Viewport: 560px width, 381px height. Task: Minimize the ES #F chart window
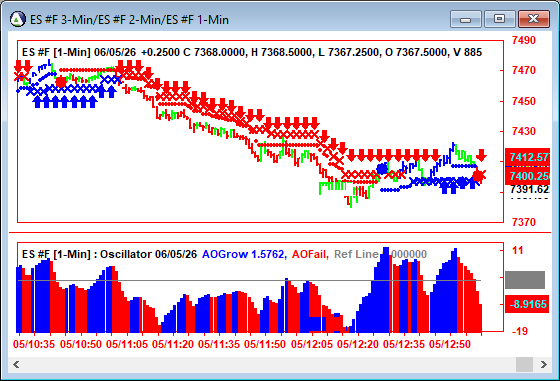466,19
